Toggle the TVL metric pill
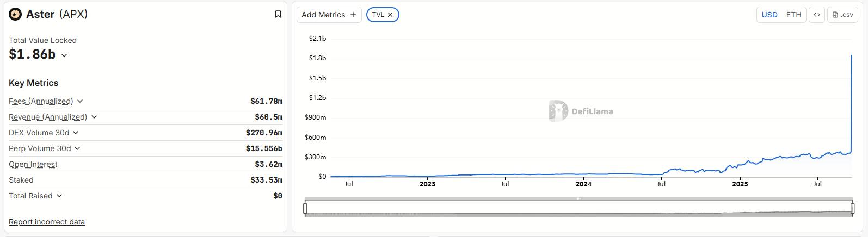This screenshot has height=237, width=868. (378, 15)
